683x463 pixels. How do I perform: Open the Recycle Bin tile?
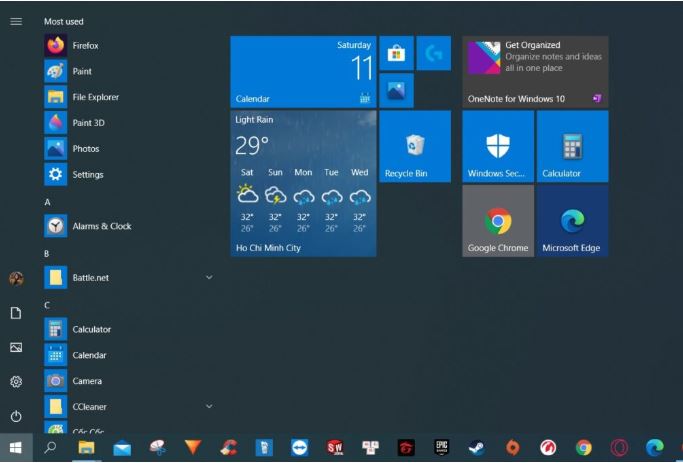tap(415, 146)
